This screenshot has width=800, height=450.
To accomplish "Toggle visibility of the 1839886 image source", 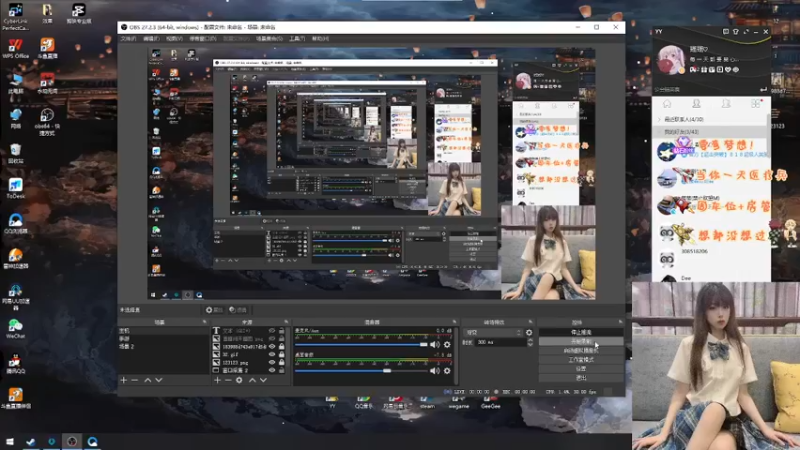I will [x=272, y=346].
